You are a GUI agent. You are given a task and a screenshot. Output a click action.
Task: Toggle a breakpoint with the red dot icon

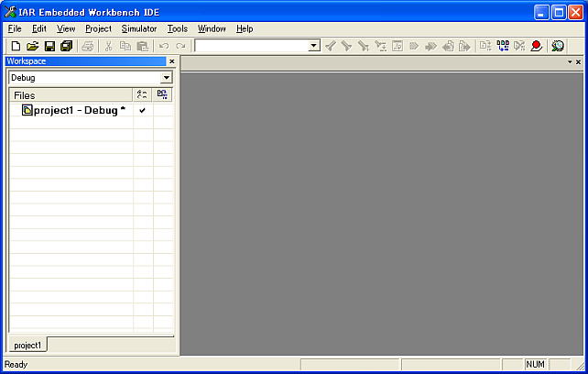536,46
